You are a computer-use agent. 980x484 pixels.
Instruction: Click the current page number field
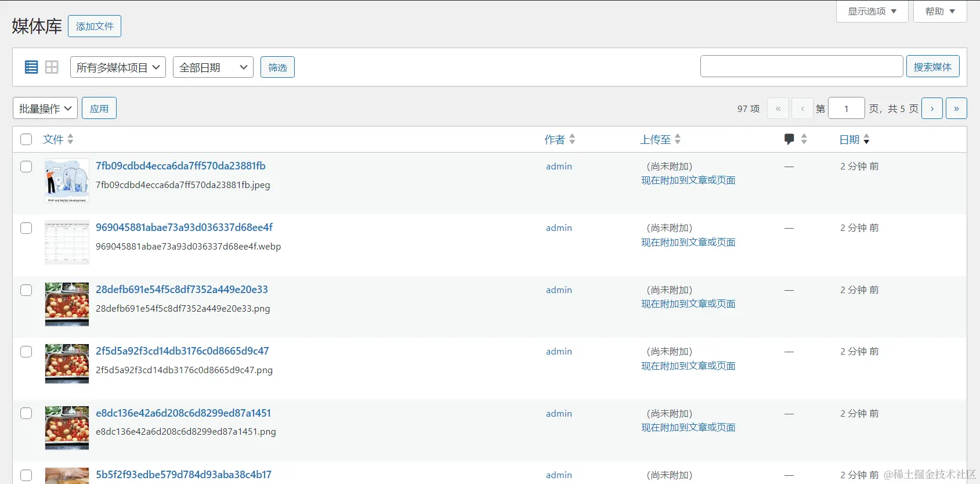(x=847, y=109)
